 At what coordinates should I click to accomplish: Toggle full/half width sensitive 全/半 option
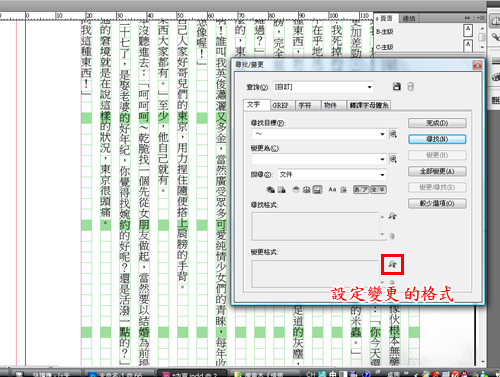pos(378,190)
